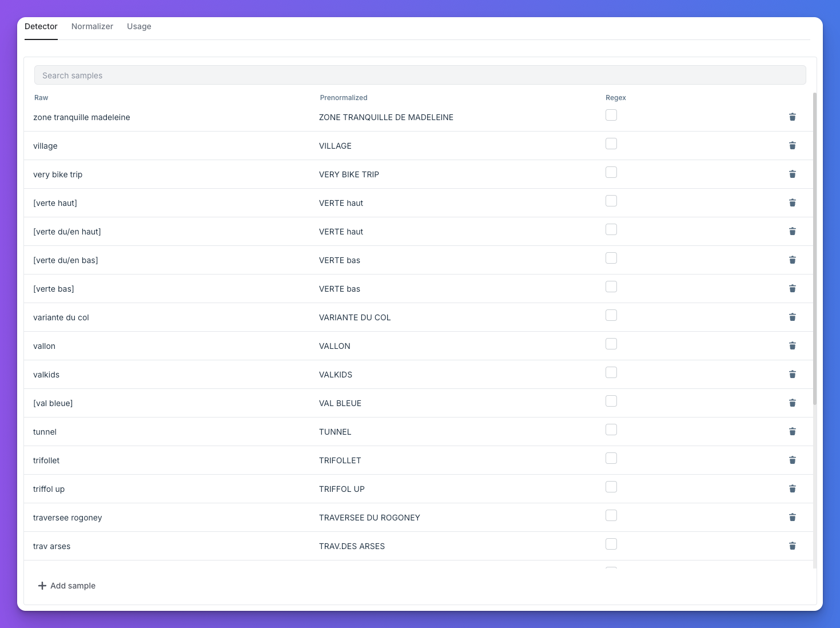The width and height of the screenshot is (840, 628).
Task: Select raw text 'trifollet'
Action: [46, 460]
